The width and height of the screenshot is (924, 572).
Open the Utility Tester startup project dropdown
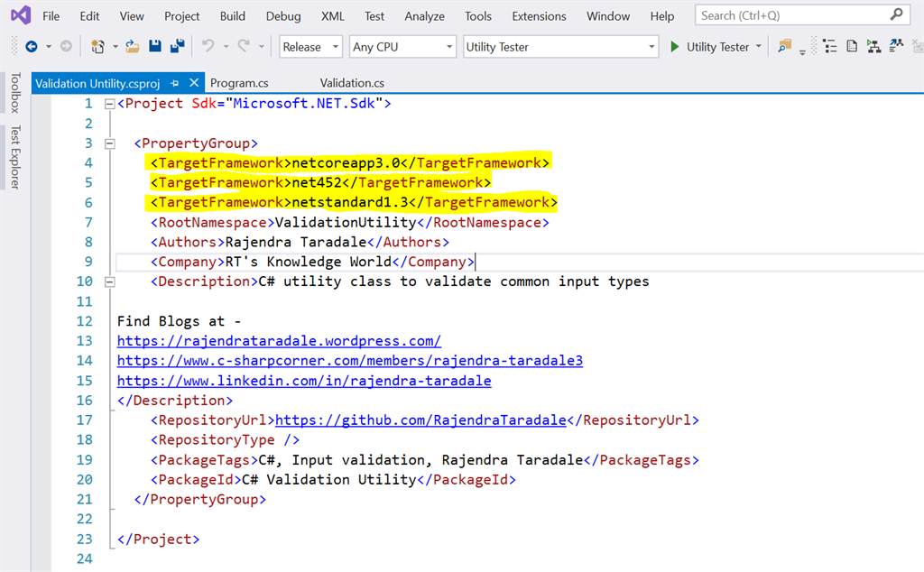point(561,47)
